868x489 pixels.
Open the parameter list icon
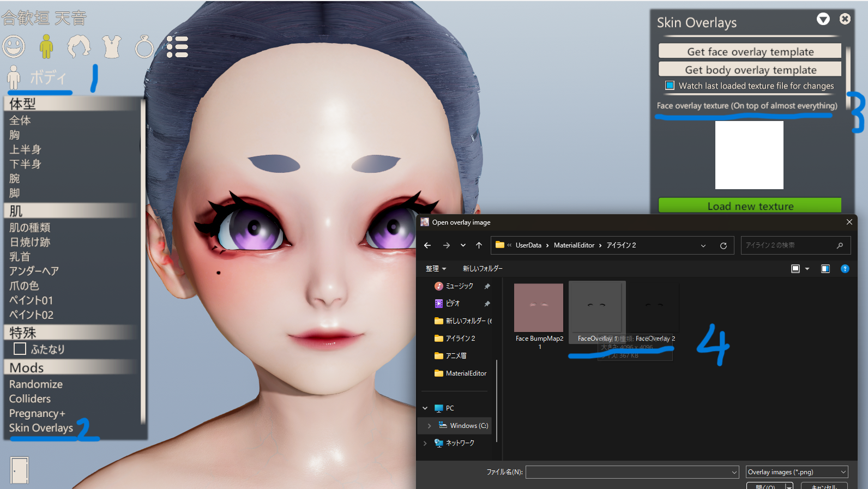pyautogui.click(x=177, y=47)
